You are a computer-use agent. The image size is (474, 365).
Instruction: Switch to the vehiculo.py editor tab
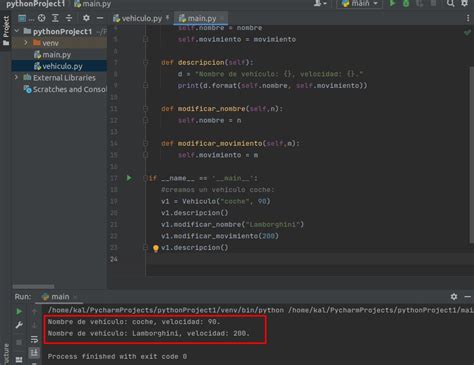pyautogui.click(x=141, y=18)
